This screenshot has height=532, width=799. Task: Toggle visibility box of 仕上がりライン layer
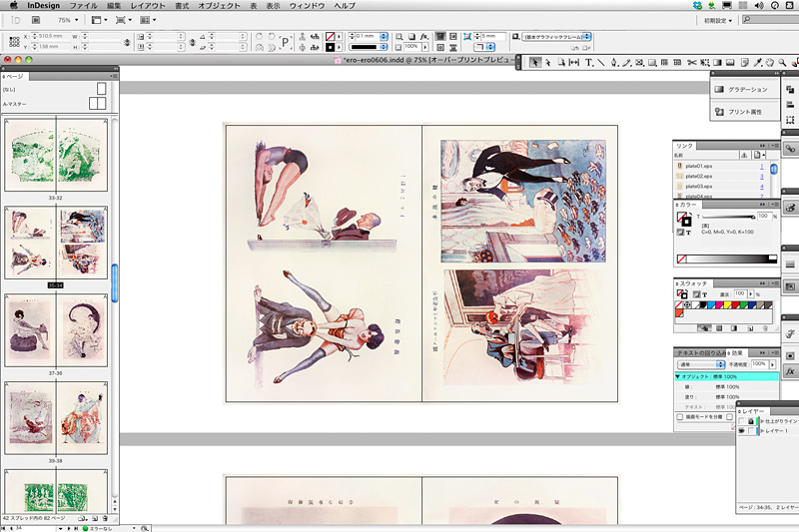click(x=741, y=421)
